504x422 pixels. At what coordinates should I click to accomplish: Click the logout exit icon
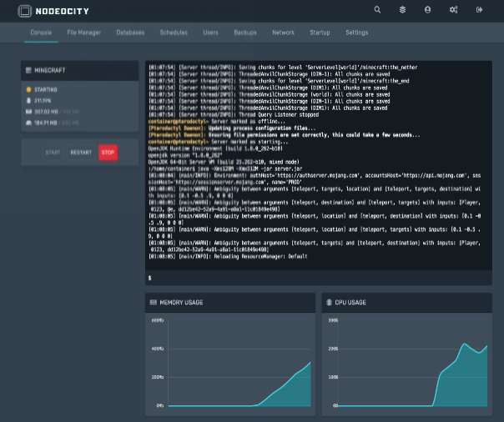click(479, 10)
